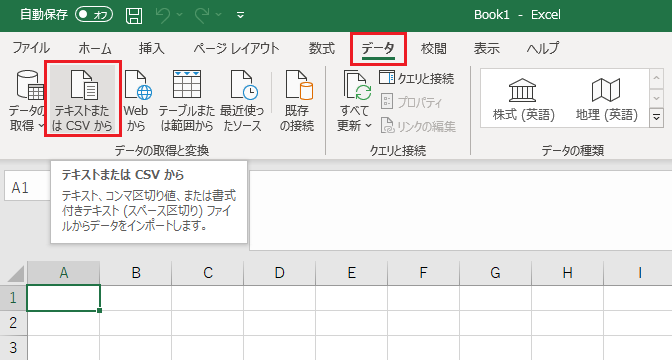Select column E header
The width and height of the screenshot is (672, 360).
[x=351, y=273]
